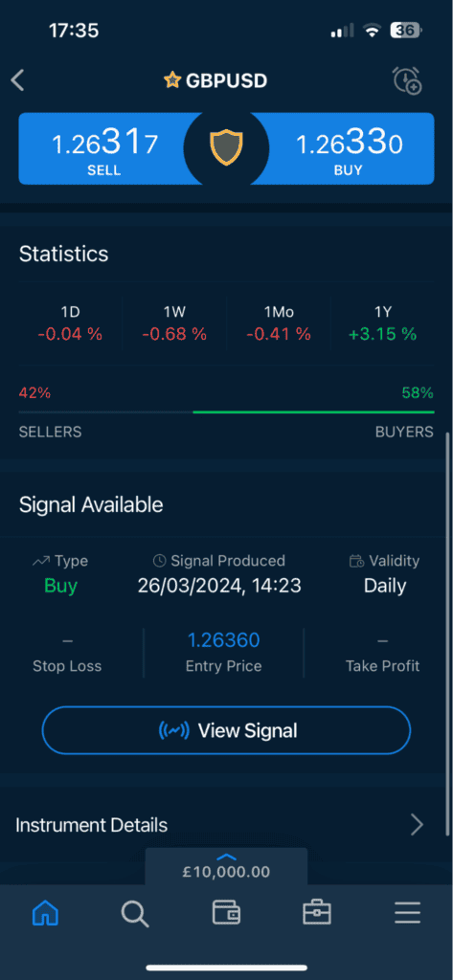Screen dimensions: 453x980
Task: Tap the sellers versus buyers sentiment bar
Action: (x=226, y=412)
